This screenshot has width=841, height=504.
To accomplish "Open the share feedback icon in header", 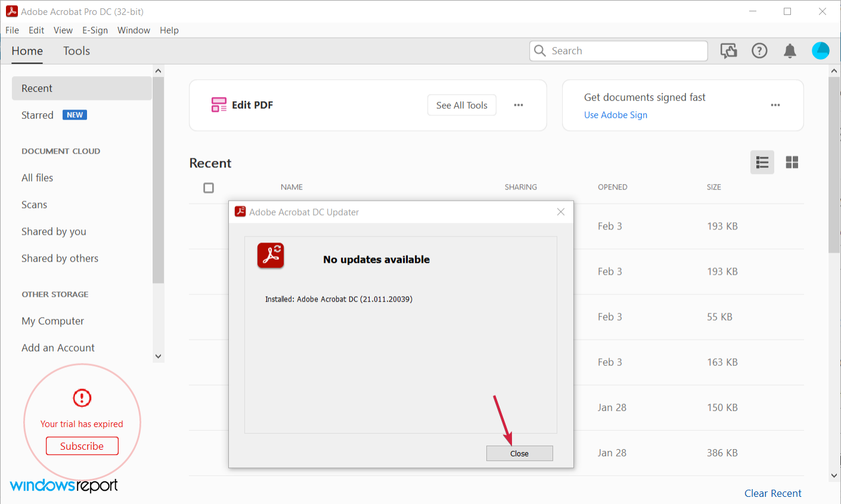I will click(x=728, y=51).
